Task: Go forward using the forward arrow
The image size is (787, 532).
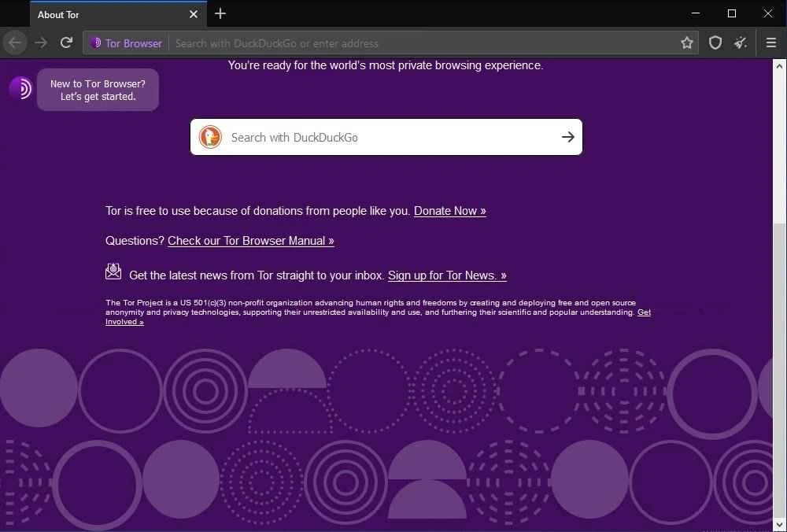Action: coord(41,42)
